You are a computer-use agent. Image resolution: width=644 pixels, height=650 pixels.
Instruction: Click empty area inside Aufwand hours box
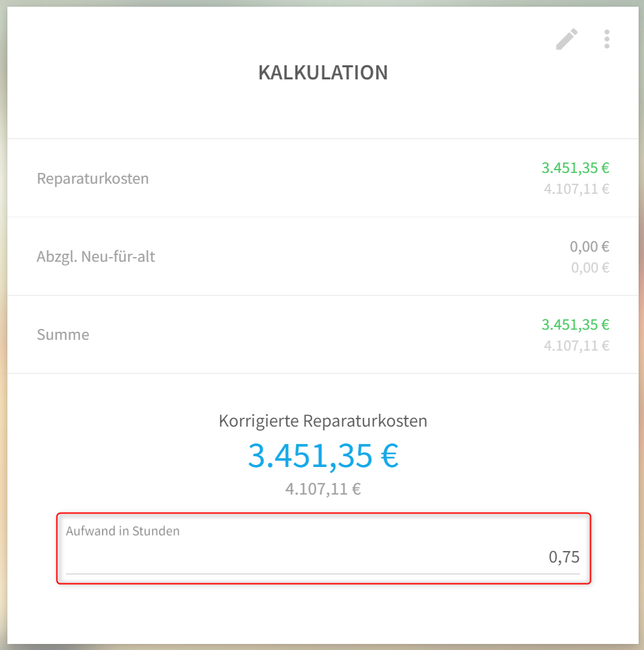[x=290, y=556]
